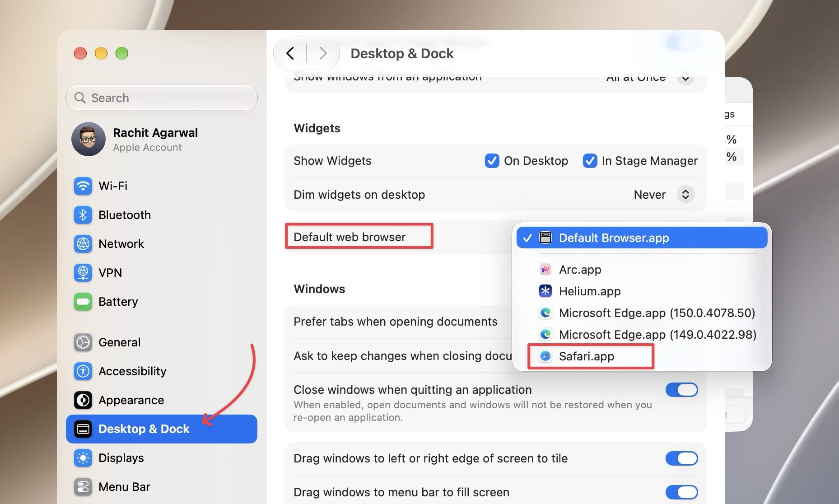Select the Accessibility icon

coord(83,371)
